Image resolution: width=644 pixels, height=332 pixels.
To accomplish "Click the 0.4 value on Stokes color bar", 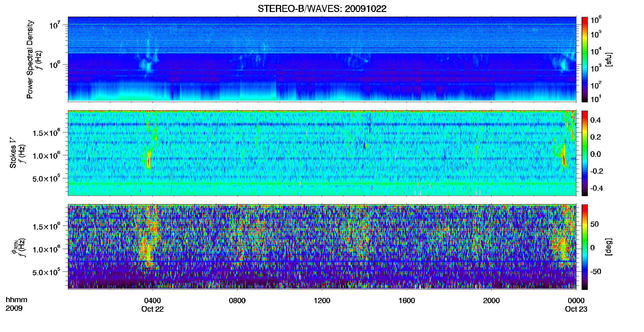I will click(x=595, y=120).
